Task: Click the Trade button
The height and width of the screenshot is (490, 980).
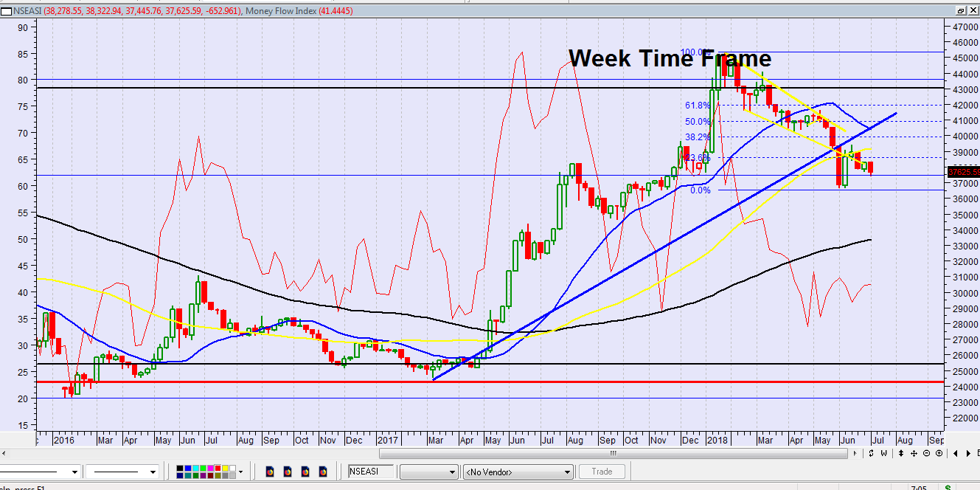Action: 602,471
